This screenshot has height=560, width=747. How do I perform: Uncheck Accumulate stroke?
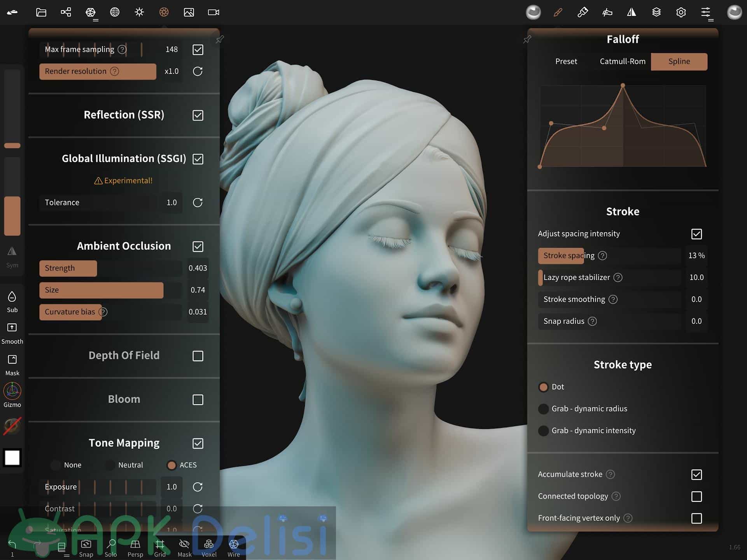[x=696, y=474]
